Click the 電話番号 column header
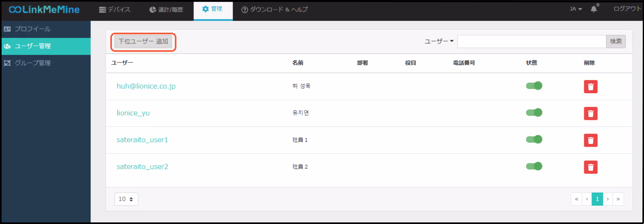 [x=464, y=63]
